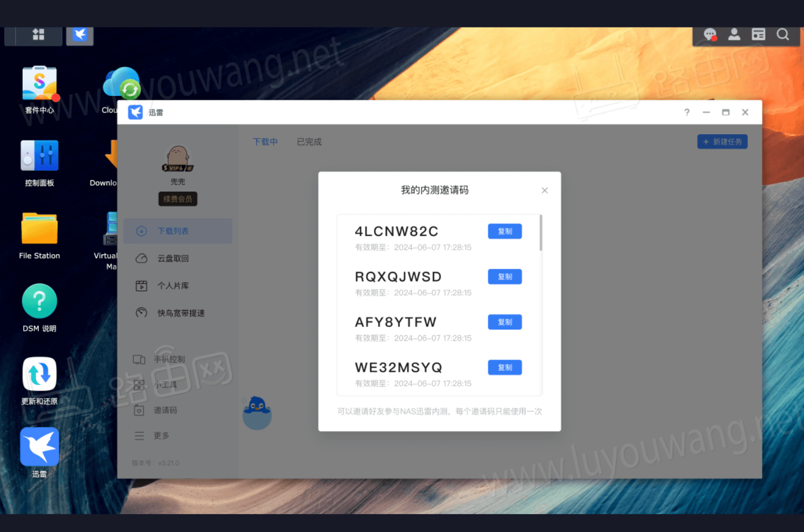Copy invitation code RQXQJWSD
Image resolution: width=804 pixels, height=532 pixels.
505,277
